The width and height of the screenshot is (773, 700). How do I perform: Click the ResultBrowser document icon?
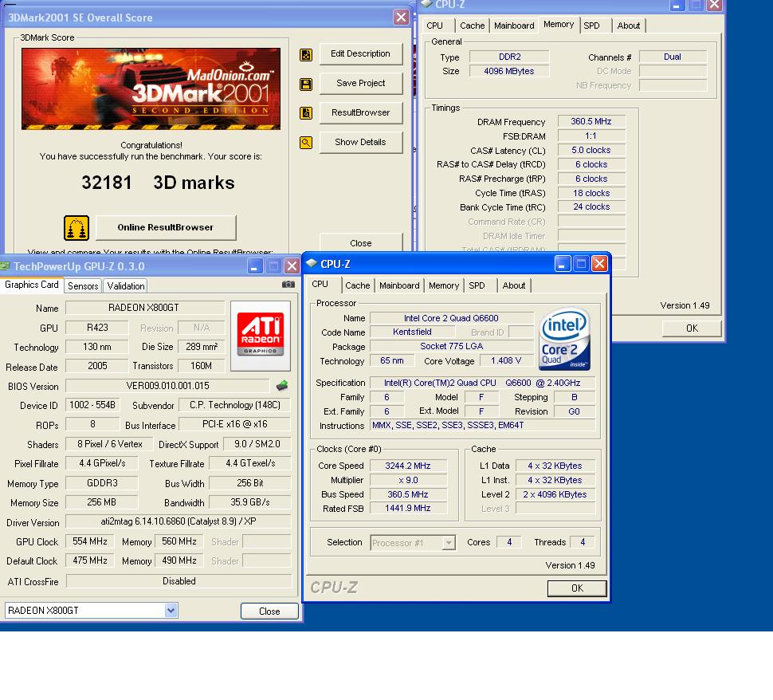coord(306,113)
